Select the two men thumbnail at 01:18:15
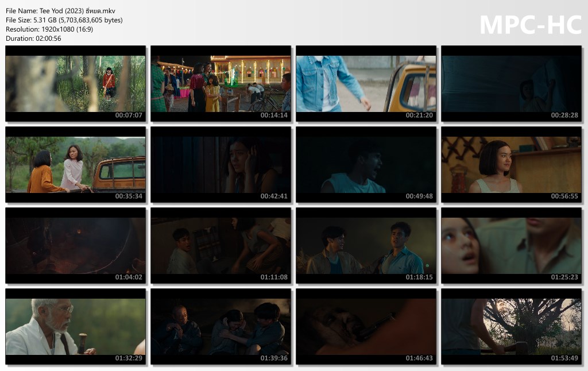The image size is (588, 371). 366,246
